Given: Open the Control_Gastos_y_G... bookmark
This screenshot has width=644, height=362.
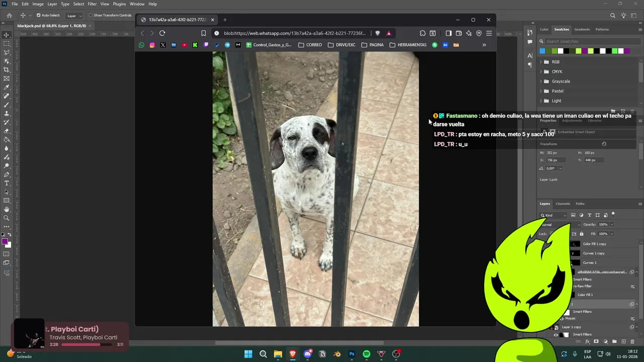Looking at the screenshot, I should click(x=269, y=45).
